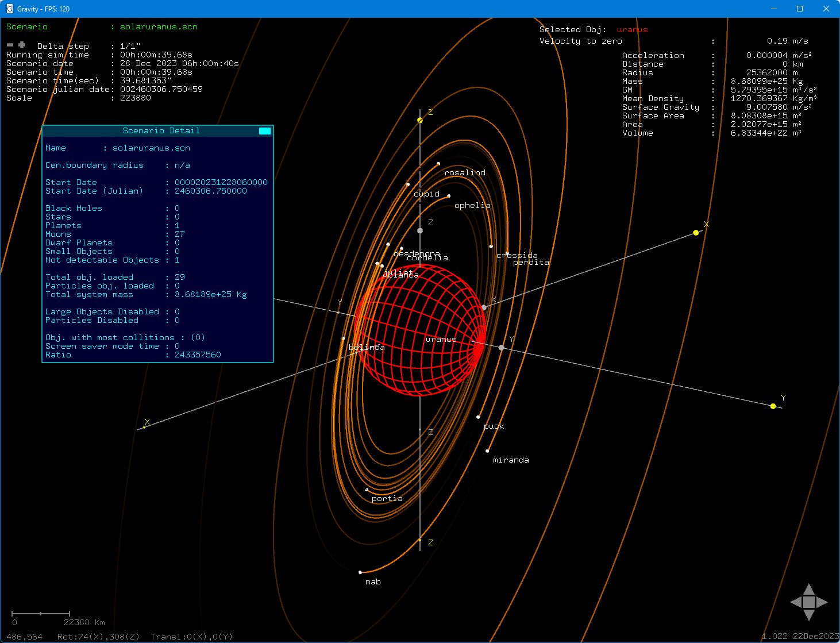The height and width of the screenshot is (643, 840).
Task: Click the 'Rot:74(X),308(Z)' status text
Action: 98,637
